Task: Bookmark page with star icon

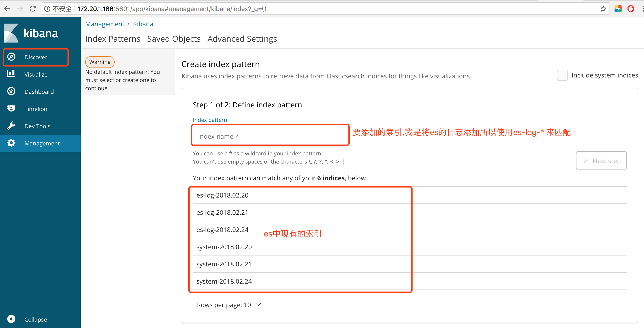Action: [x=603, y=9]
